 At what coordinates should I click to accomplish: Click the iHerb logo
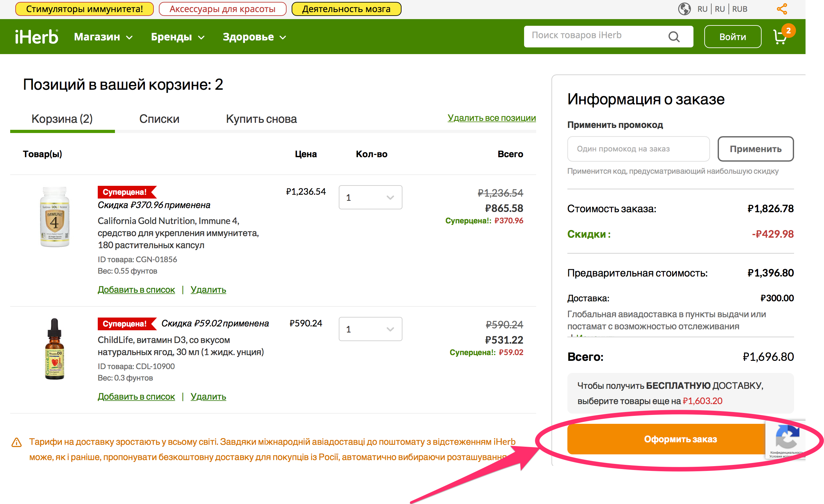[x=36, y=37]
